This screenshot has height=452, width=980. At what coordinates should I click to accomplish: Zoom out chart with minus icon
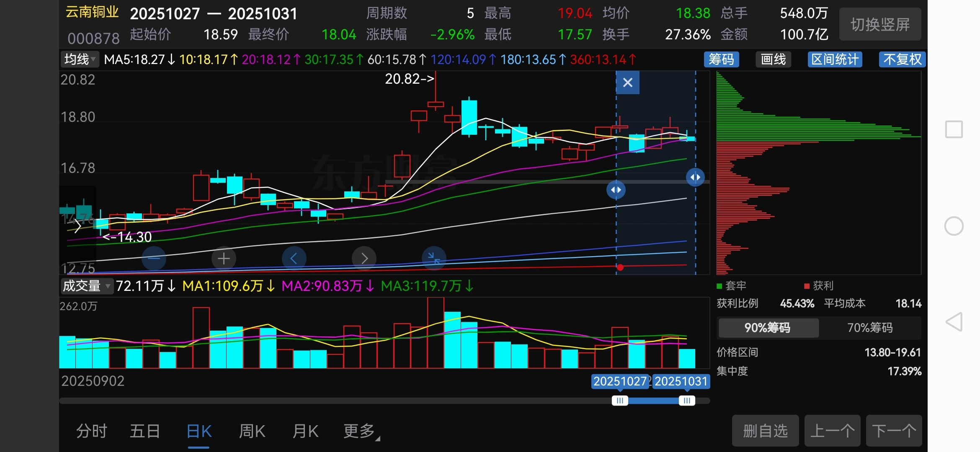point(154,258)
